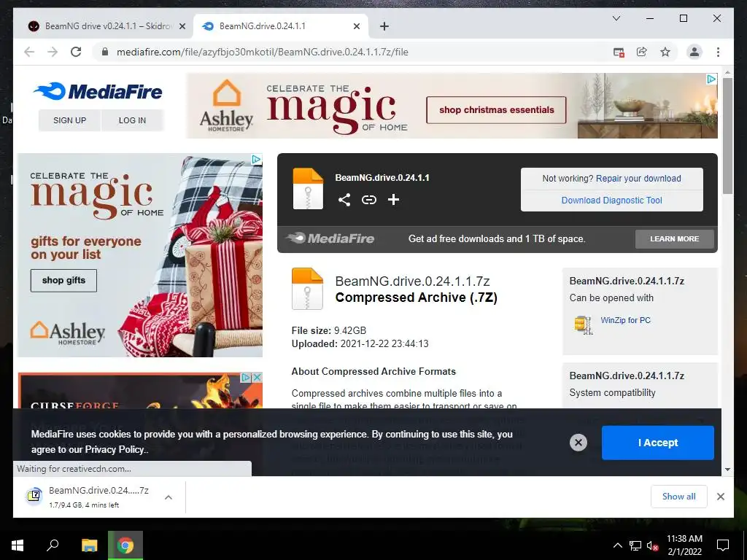Click the scrollbar down arrow
Image resolution: width=747 pixels, height=560 pixels.
coord(727,470)
